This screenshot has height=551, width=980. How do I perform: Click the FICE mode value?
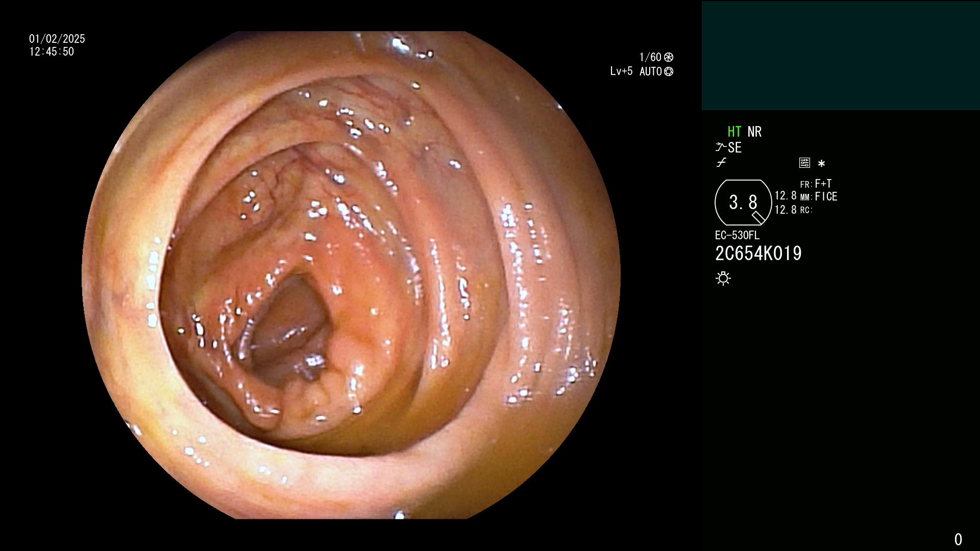coord(826,196)
